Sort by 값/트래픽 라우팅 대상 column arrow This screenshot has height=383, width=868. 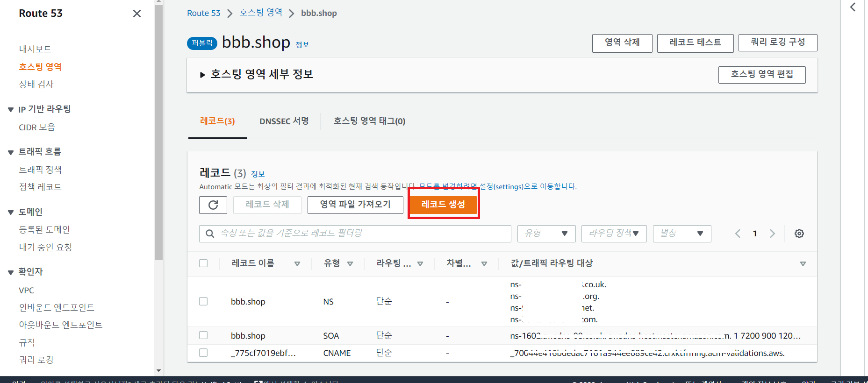803,264
